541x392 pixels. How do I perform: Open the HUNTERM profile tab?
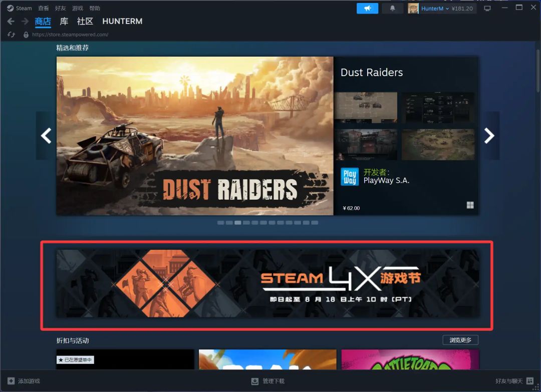(x=122, y=22)
